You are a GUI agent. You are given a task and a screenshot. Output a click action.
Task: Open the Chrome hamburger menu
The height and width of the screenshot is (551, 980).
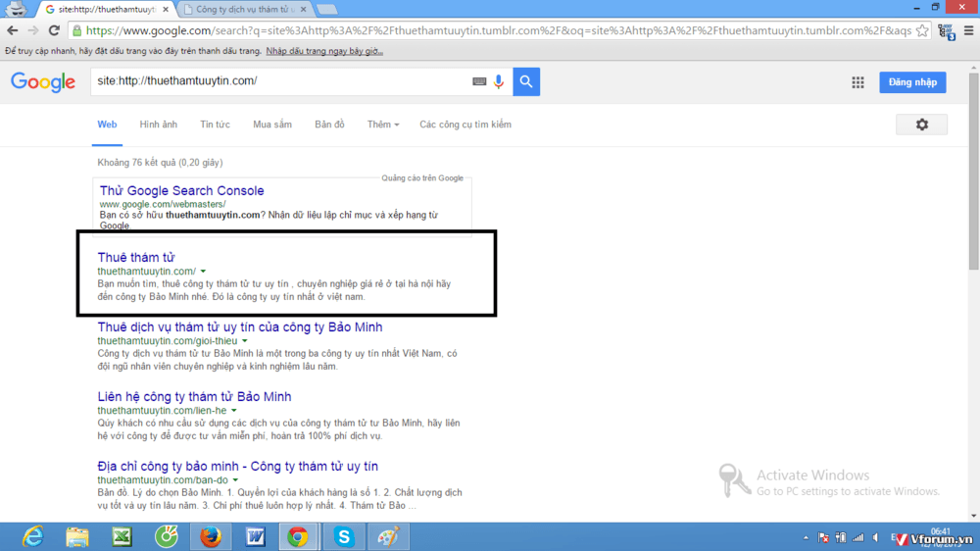(x=969, y=30)
